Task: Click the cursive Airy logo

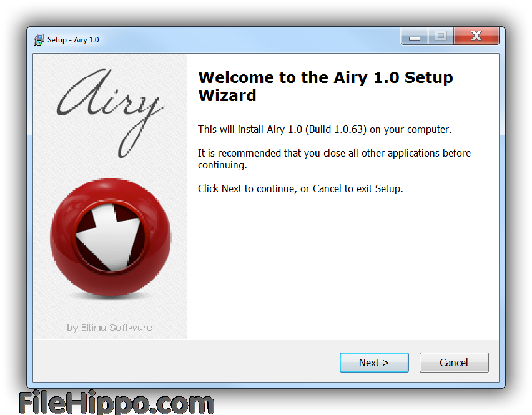Action: tap(111, 112)
